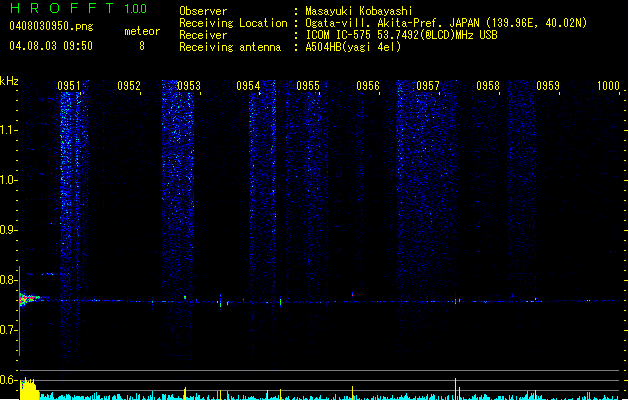Click the HROFFT 1.0.0 title text
The width and height of the screenshot is (629, 400).
[78, 8]
